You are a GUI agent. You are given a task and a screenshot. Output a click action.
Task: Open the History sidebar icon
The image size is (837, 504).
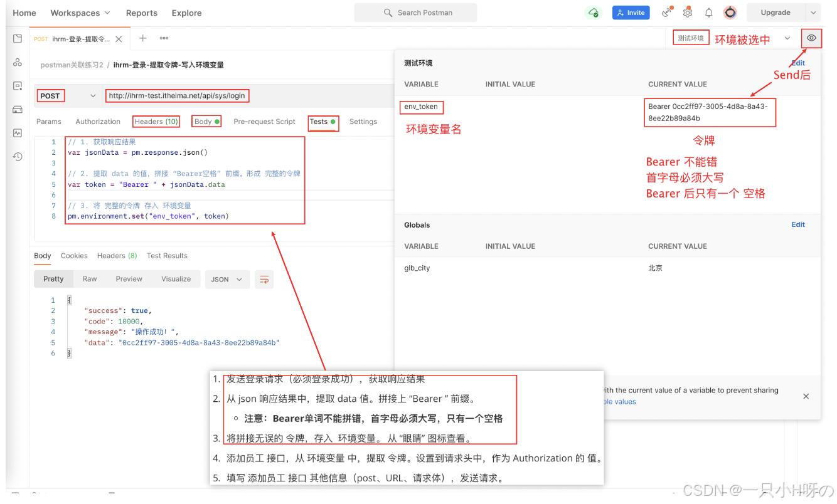click(18, 157)
